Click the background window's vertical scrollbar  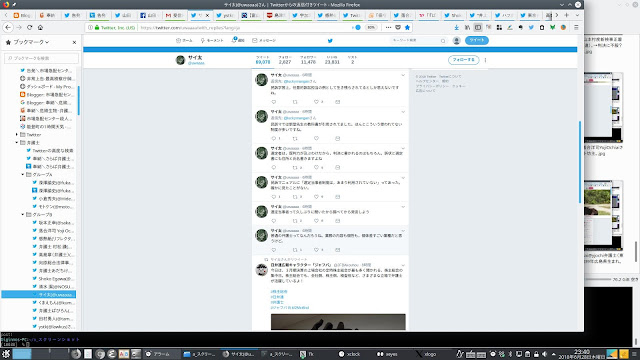[x=636, y=251]
